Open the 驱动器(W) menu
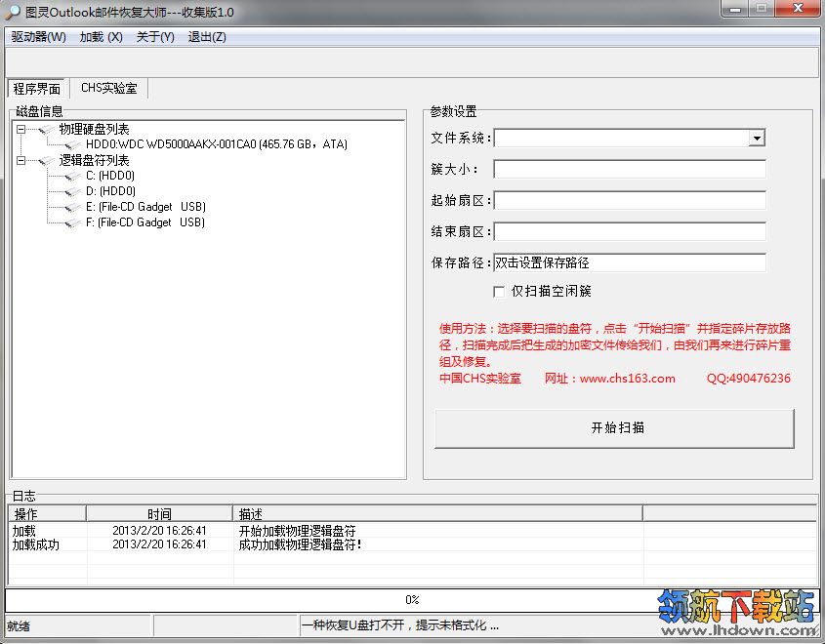Viewport: 825px width, 644px height. tap(38, 37)
